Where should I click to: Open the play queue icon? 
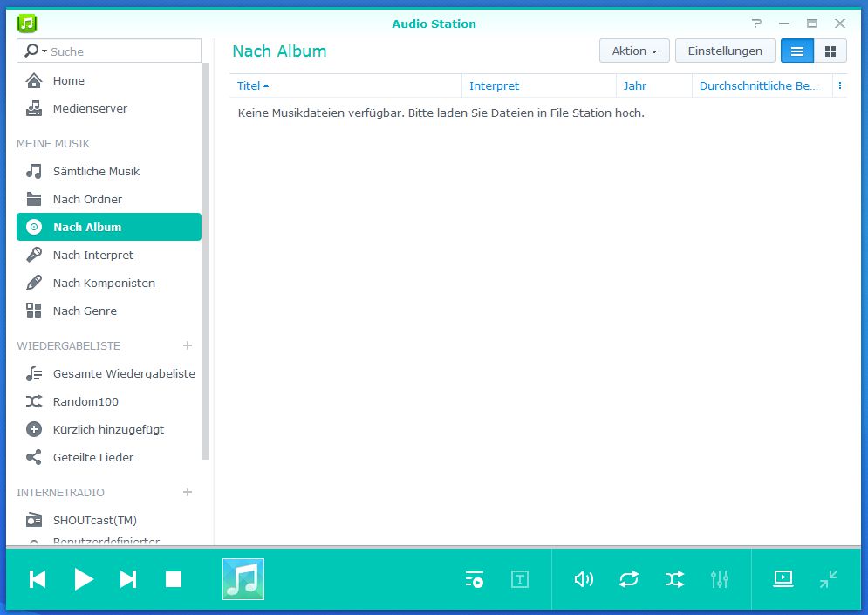coord(475,579)
